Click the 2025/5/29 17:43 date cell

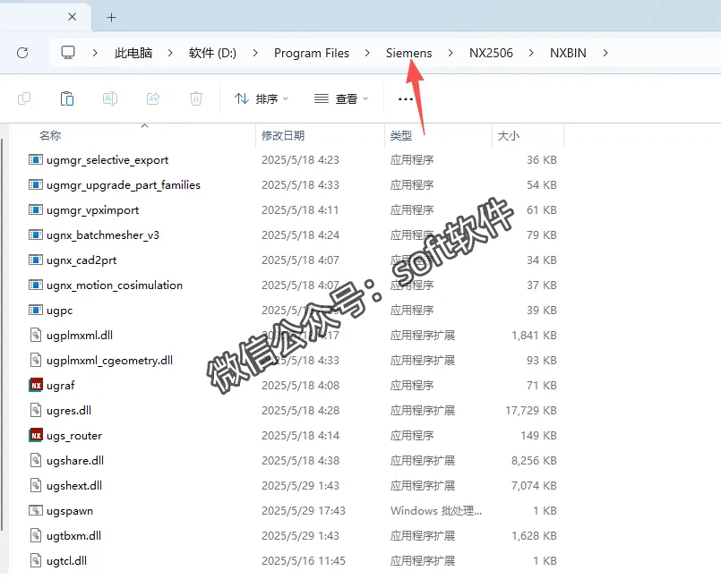pyautogui.click(x=304, y=510)
